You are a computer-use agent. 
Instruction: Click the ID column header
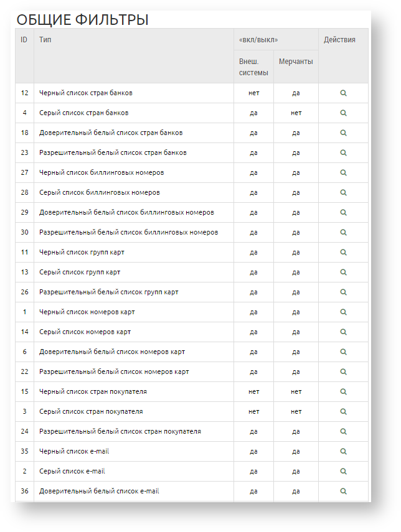[x=24, y=40]
